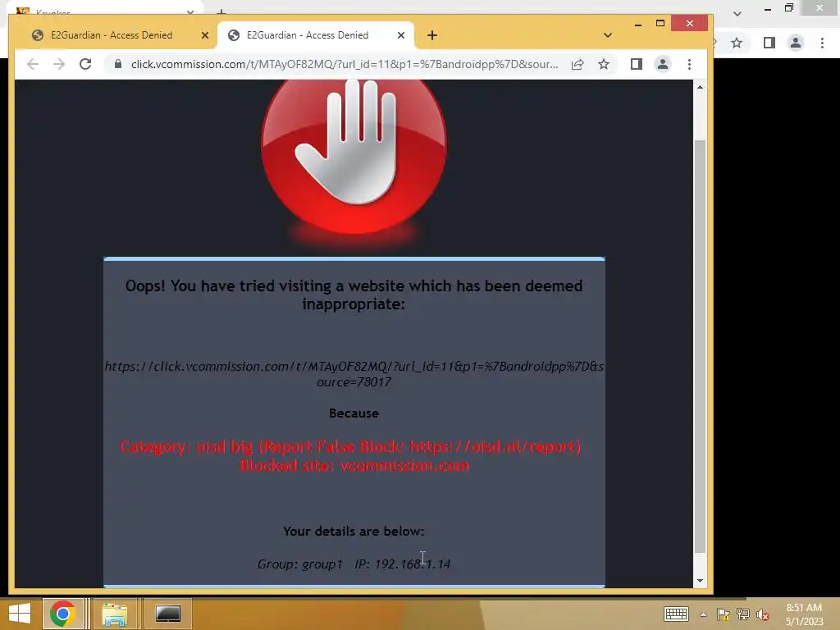Image resolution: width=840 pixels, height=630 pixels.
Task: Open side panel in background window
Action: point(769,43)
